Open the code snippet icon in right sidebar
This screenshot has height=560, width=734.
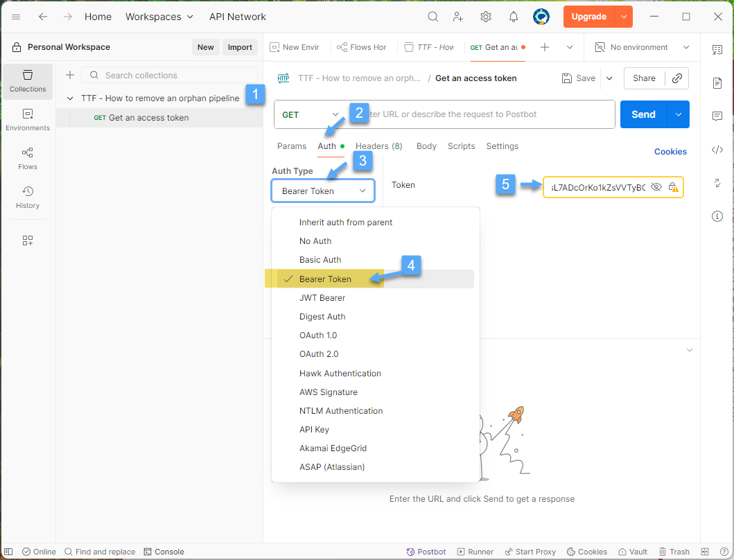[x=717, y=150]
